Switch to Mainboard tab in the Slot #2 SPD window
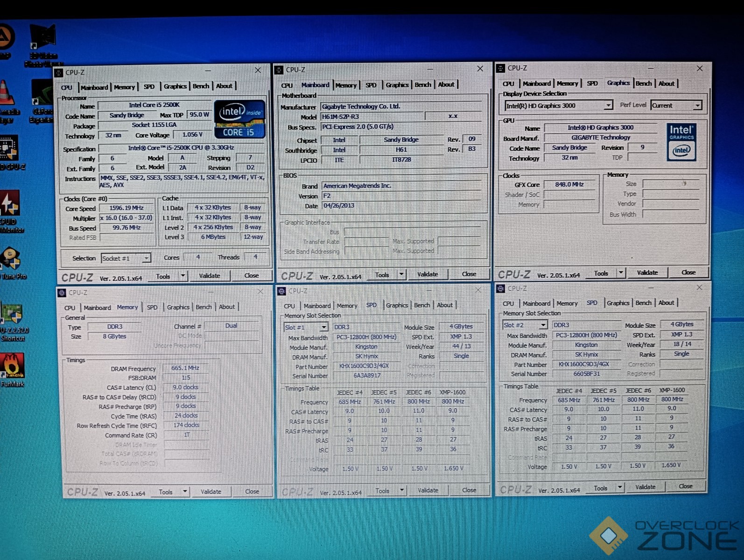This screenshot has height=560, width=744. point(536,303)
